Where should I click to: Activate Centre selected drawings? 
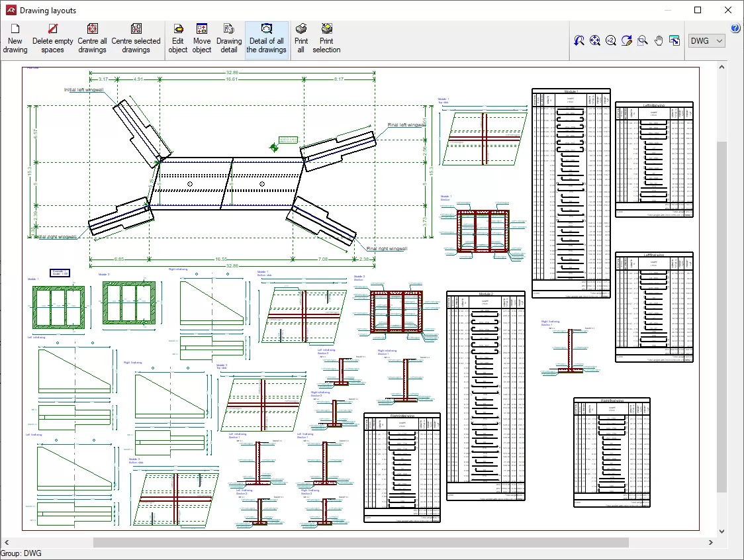click(136, 40)
